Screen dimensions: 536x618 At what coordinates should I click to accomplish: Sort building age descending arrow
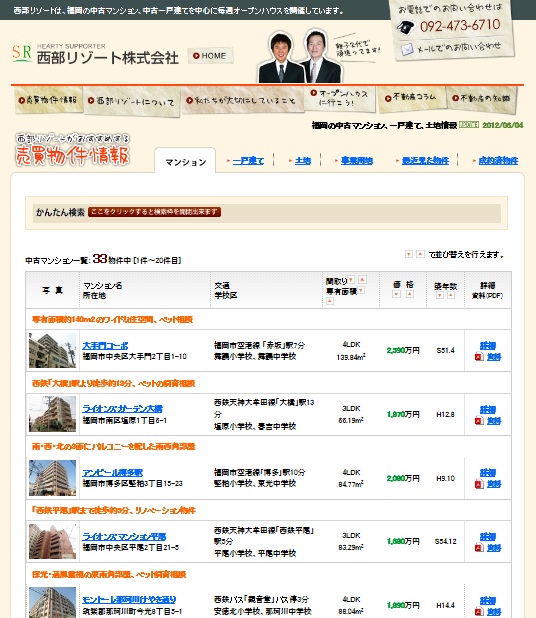coord(440,295)
